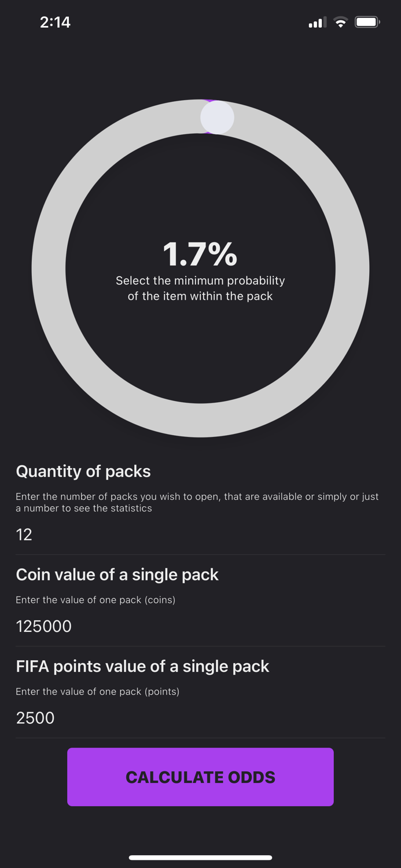This screenshot has height=868, width=401.
Task: Tap the FIFA points value heading
Action: [x=142, y=667]
